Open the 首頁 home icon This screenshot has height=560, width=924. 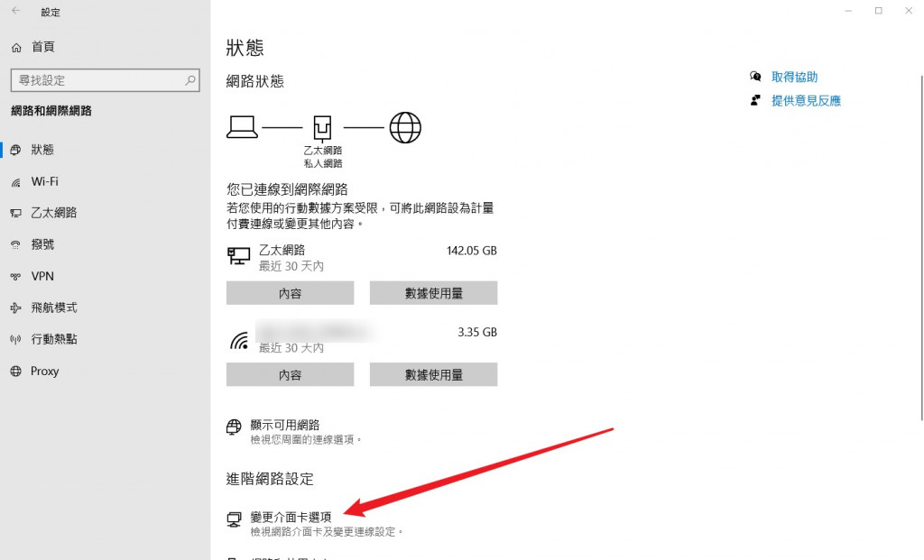pyautogui.click(x=16, y=48)
